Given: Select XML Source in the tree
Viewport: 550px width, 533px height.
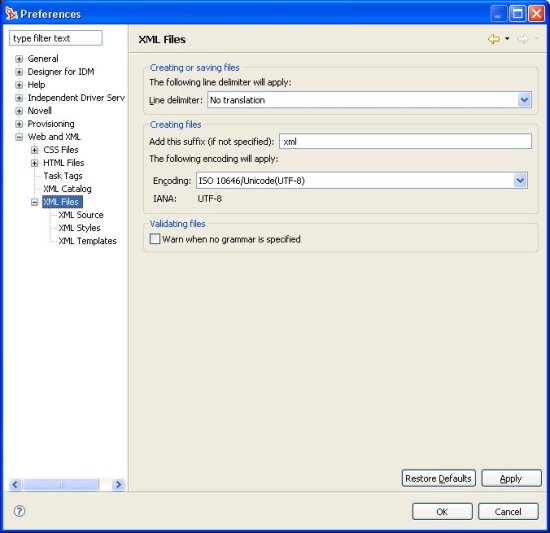Looking at the screenshot, I should tap(81, 215).
